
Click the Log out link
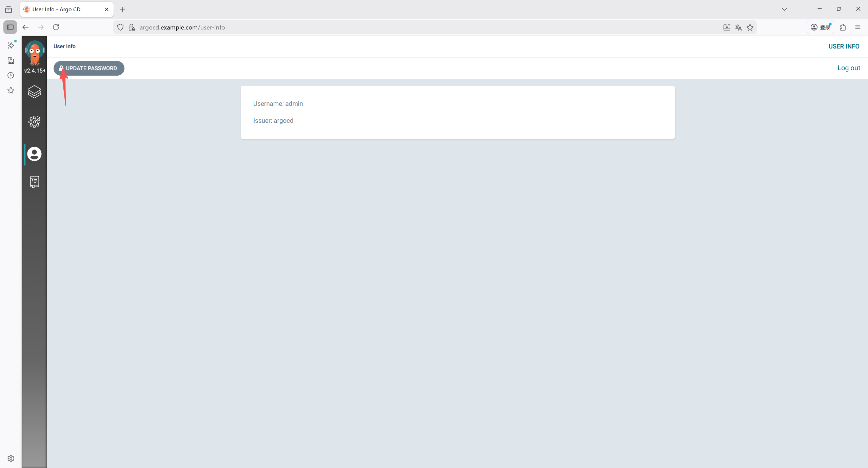click(x=848, y=68)
